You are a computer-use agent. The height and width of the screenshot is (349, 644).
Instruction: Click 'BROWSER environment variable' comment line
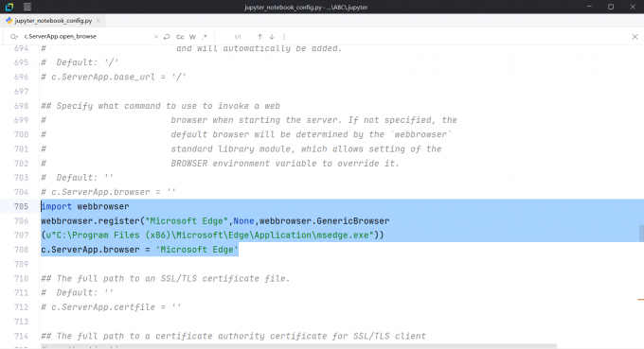click(x=285, y=164)
